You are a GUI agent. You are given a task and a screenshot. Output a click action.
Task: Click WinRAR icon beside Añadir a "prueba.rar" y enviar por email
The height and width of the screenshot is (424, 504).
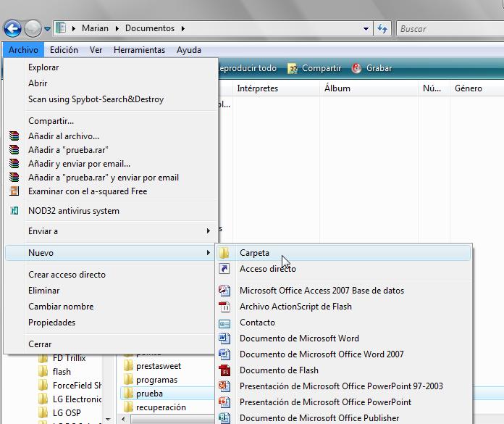[14, 178]
